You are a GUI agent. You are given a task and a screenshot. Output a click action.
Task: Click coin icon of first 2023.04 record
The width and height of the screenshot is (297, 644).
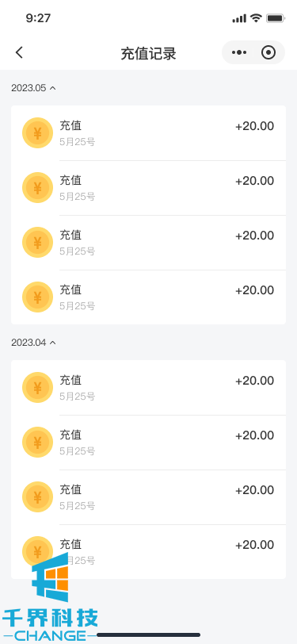click(37, 387)
